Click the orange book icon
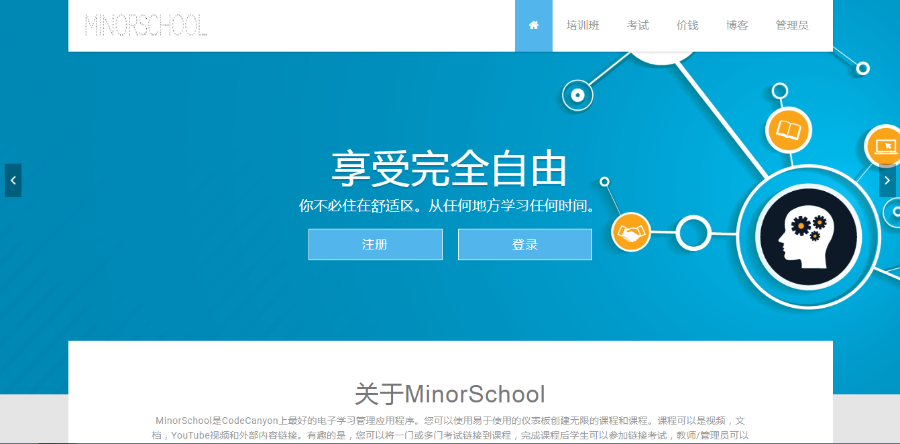The width and height of the screenshot is (900, 444). click(788, 130)
